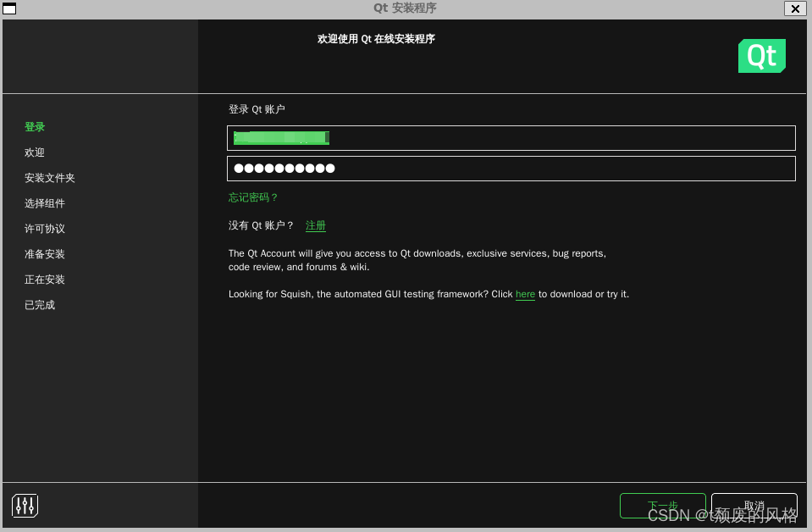Click the 下一步 next button
This screenshot has height=532, width=812.
(663, 506)
